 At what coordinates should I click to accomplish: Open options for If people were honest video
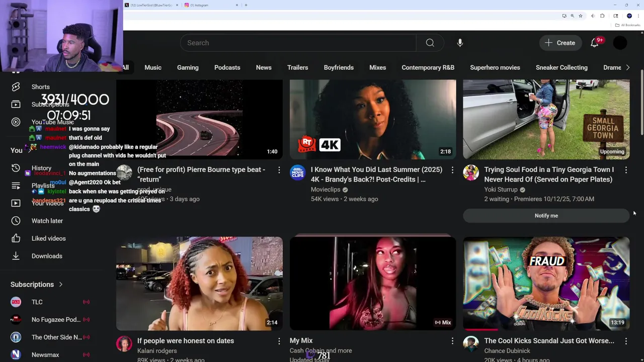point(279,341)
